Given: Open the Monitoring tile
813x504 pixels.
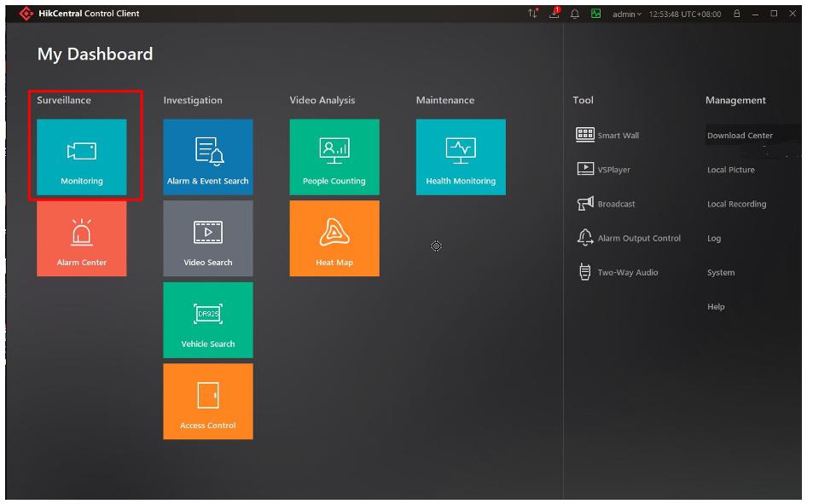Looking at the screenshot, I should coord(81,157).
